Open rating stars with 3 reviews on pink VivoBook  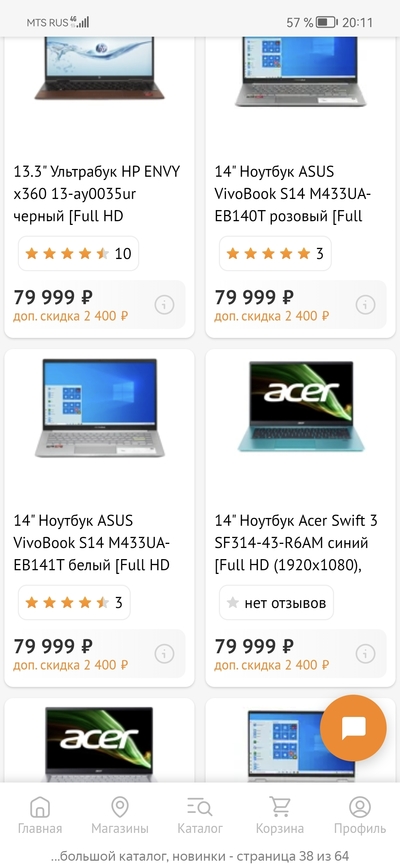276,254
